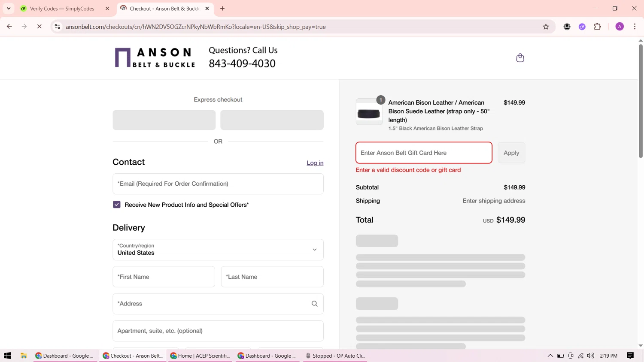Bookmark this page with the star icon

coord(546,27)
